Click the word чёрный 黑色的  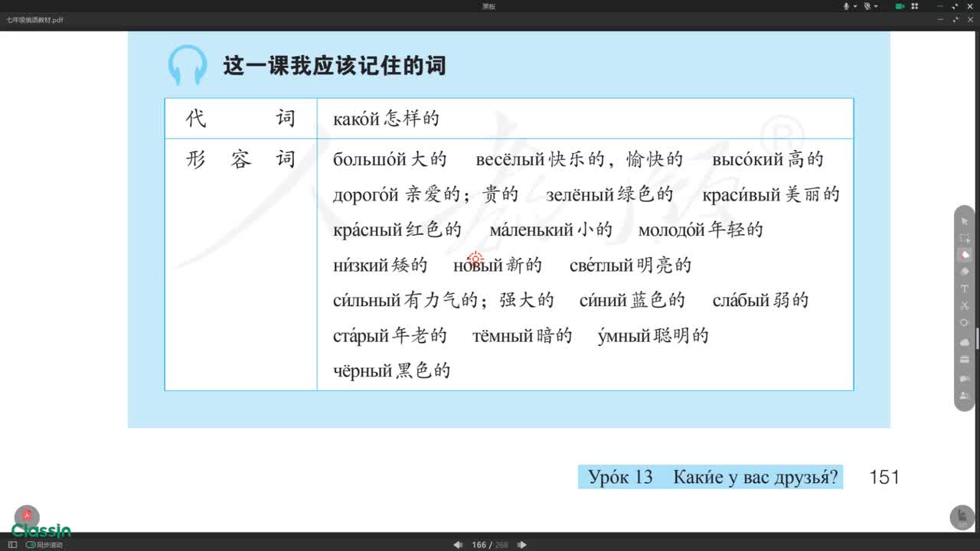[392, 371]
